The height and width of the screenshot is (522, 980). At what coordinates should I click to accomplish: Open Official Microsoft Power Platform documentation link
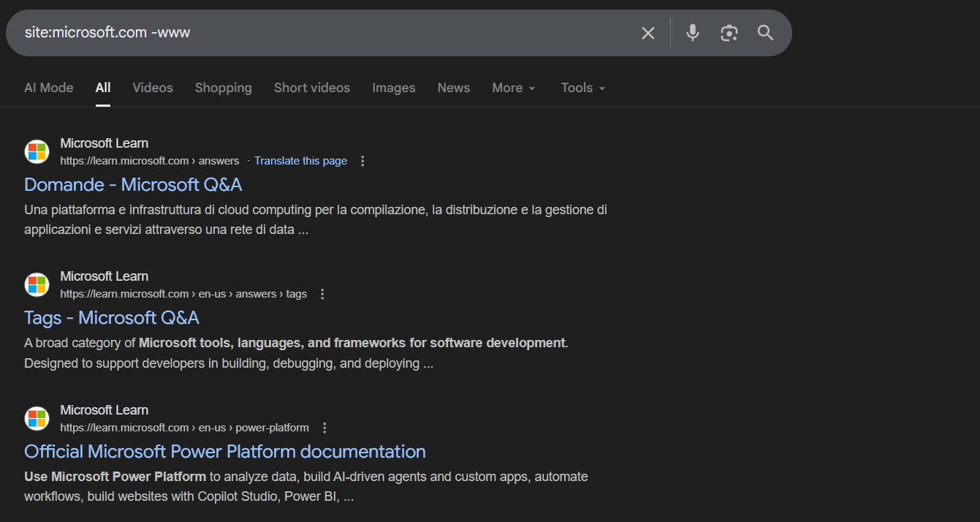(x=225, y=451)
